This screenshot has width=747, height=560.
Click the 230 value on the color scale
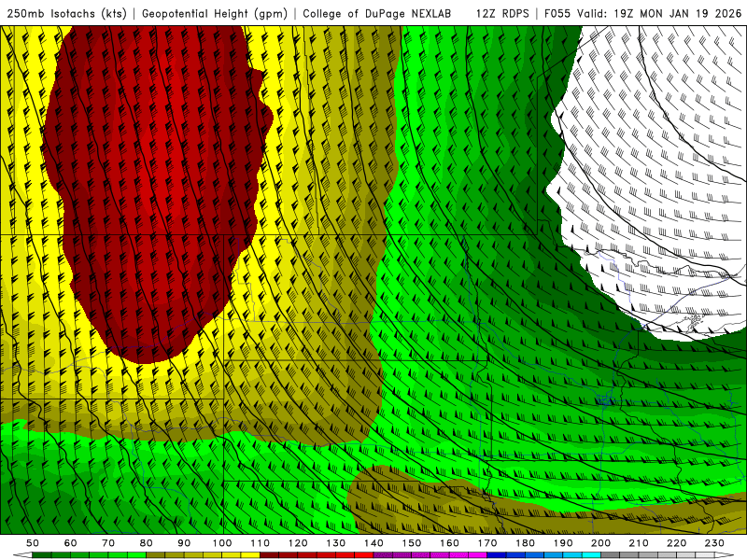715,543
